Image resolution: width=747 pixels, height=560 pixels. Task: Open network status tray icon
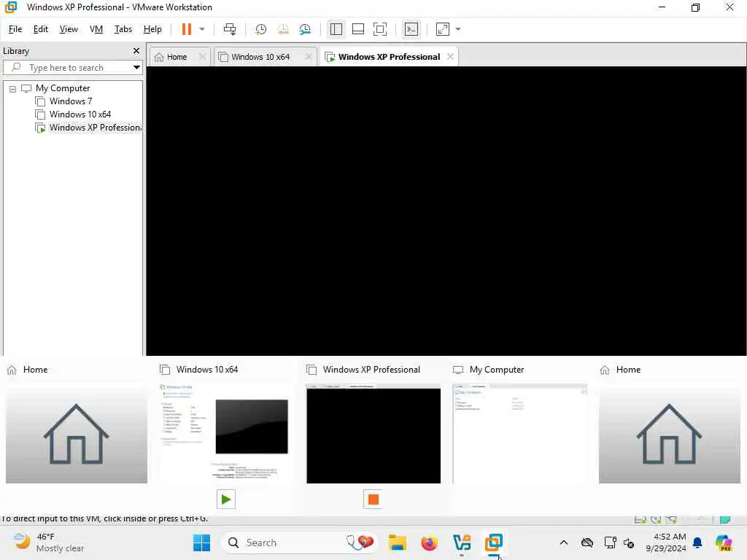click(609, 542)
